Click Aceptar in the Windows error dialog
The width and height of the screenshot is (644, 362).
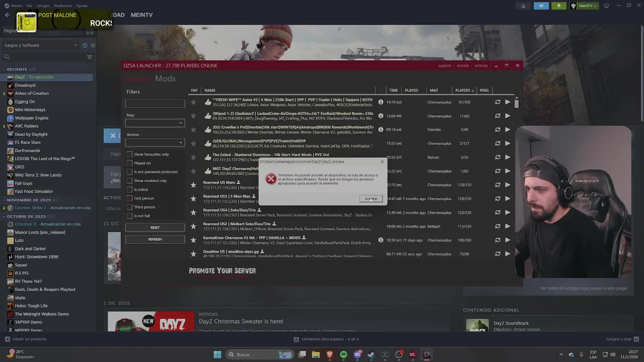point(371,199)
